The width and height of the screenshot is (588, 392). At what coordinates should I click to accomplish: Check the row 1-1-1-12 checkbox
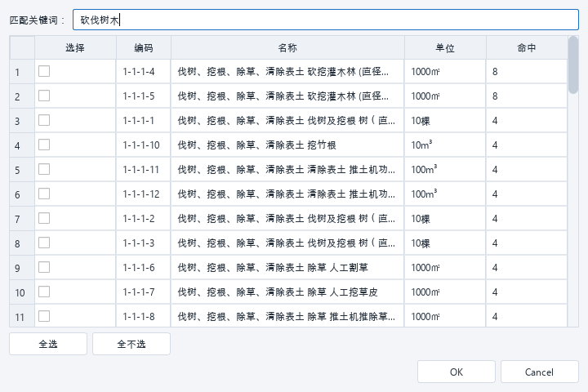(x=44, y=194)
